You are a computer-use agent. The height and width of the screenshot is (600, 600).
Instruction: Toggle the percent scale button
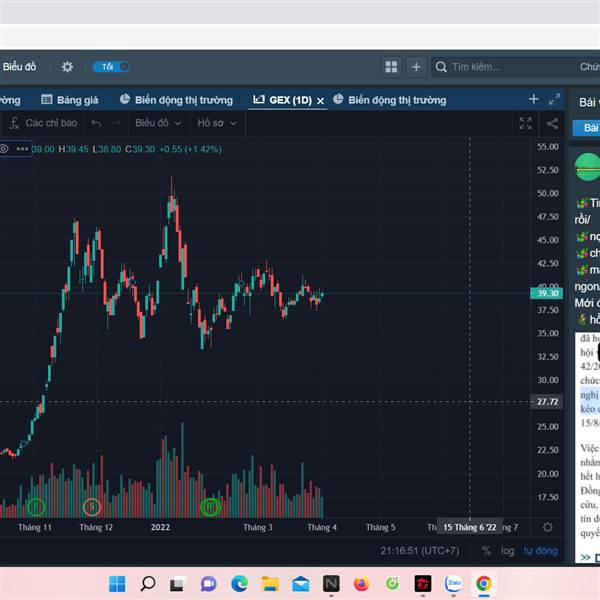486,551
